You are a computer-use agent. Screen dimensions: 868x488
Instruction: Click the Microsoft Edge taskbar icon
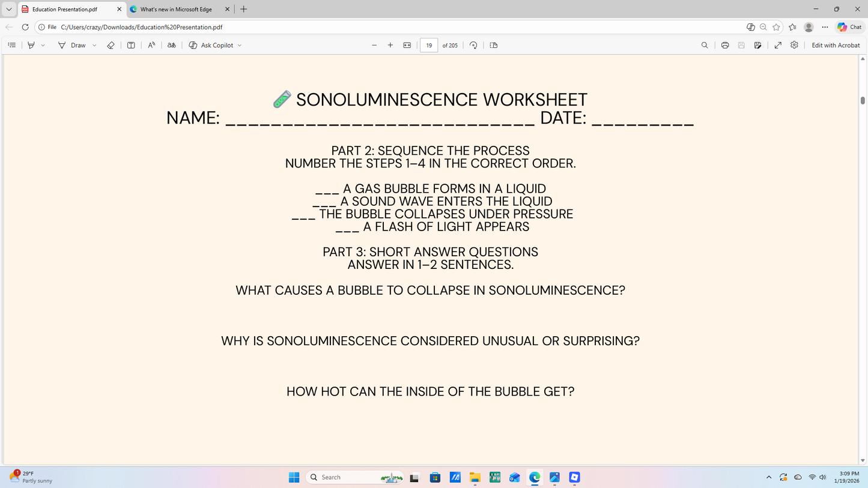coord(535,477)
